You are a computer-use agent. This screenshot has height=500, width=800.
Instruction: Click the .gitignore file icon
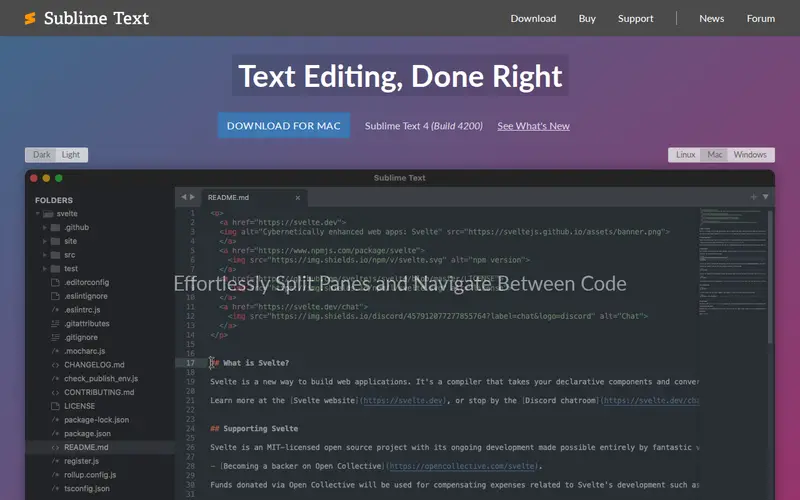pyautogui.click(x=55, y=337)
